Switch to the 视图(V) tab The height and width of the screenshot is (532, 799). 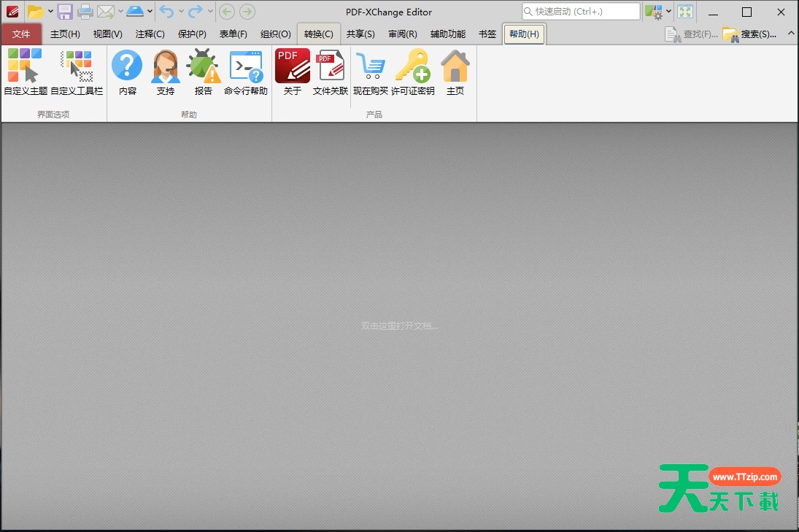click(x=107, y=34)
